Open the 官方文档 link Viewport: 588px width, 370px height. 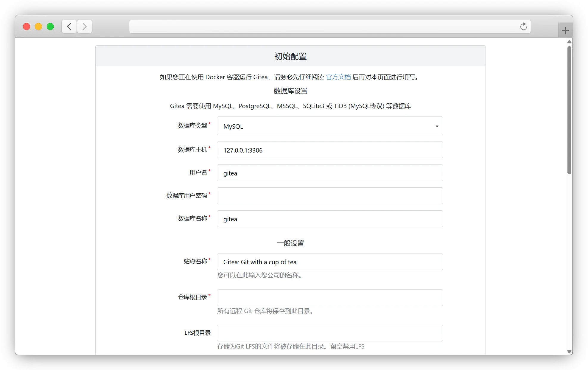[x=338, y=77]
